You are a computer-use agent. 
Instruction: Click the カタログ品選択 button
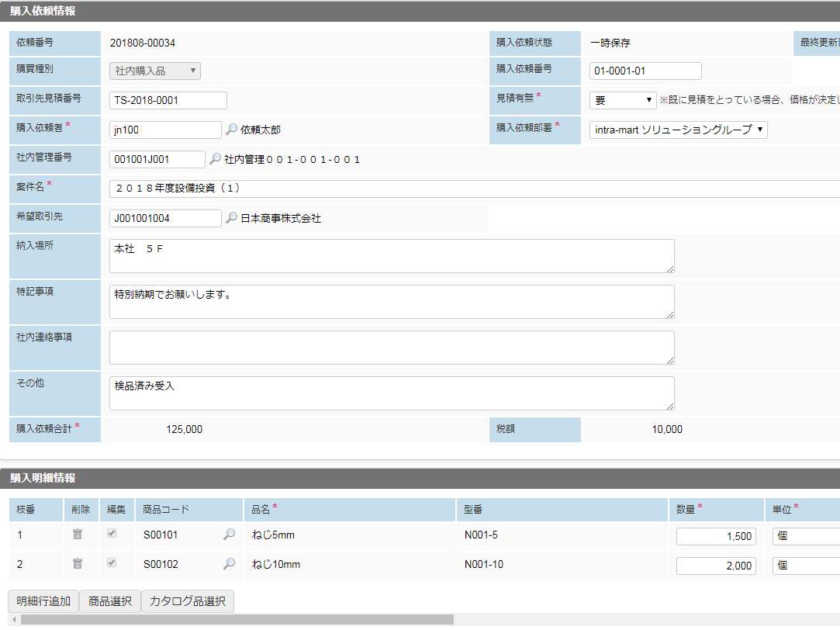[187, 601]
